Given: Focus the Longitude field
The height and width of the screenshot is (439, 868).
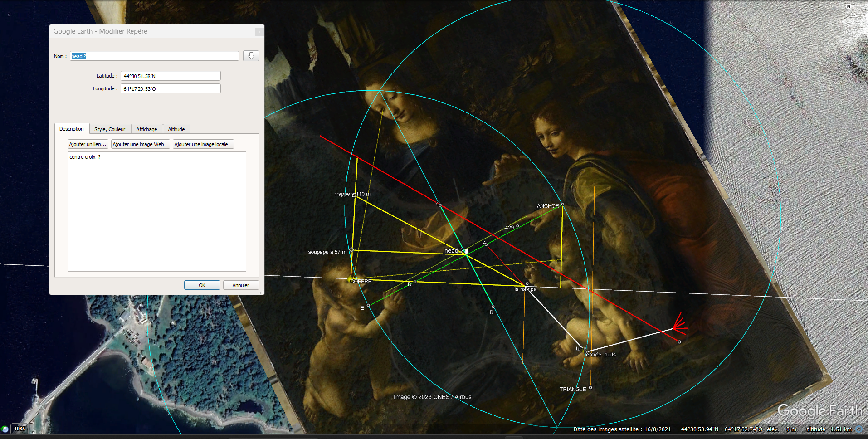Looking at the screenshot, I should click(171, 88).
